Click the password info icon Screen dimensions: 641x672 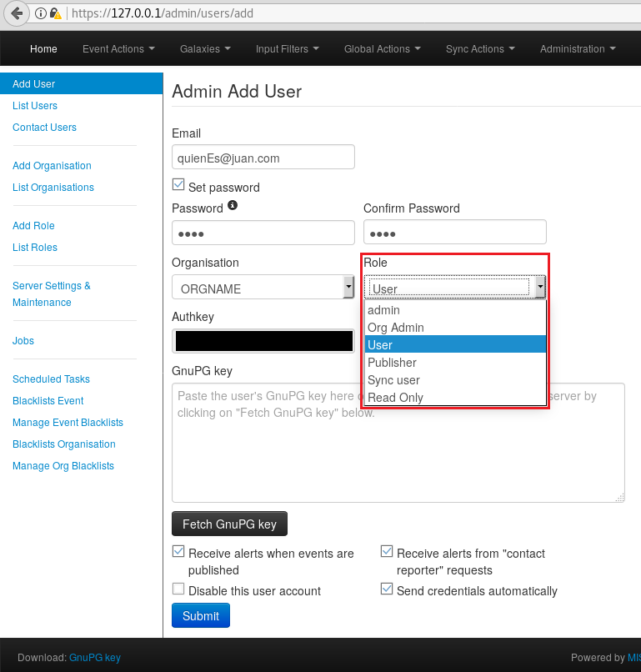(233, 205)
